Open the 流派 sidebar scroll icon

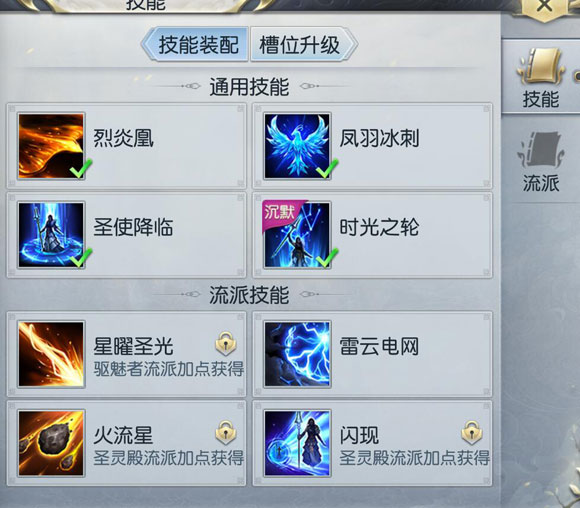click(x=540, y=151)
